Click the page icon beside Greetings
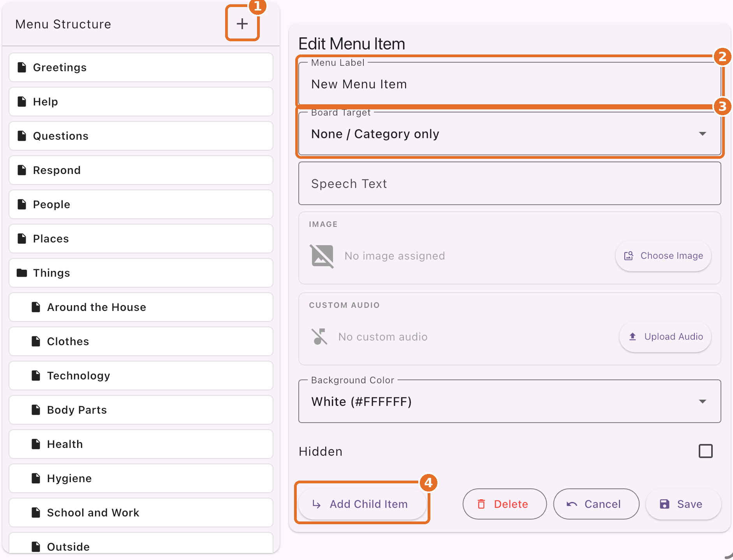The height and width of the screenshot is (560, 733). (22, 67)
